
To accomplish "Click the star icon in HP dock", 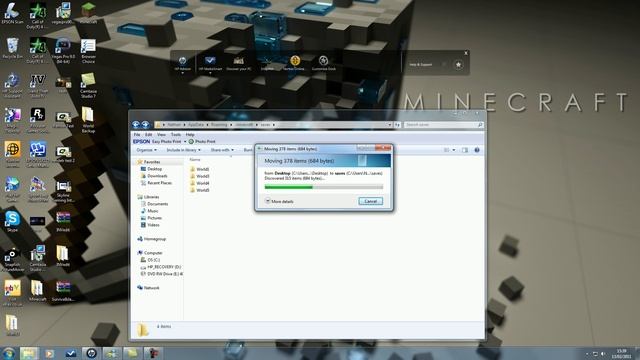I will (x=458, y=64).
